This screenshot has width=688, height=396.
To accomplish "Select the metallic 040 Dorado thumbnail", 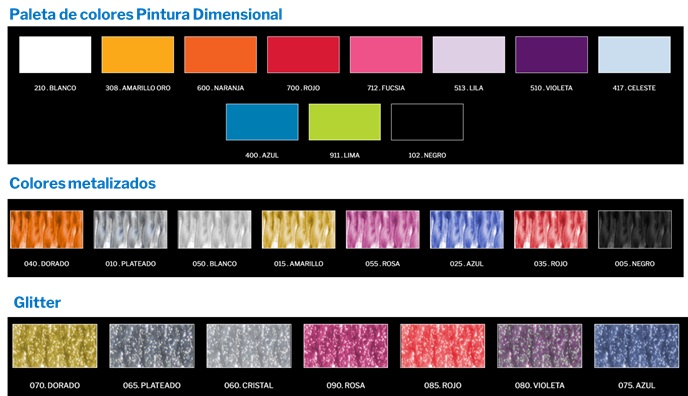I will click(47, 229).
